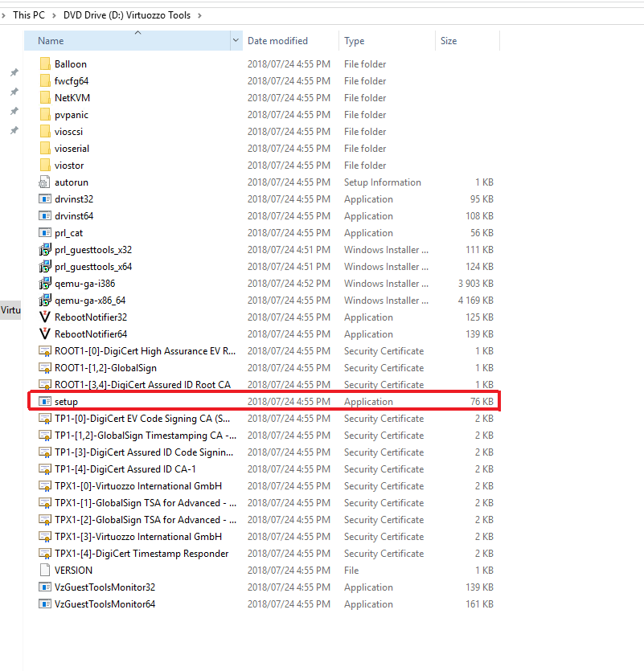The image size is (644, 671).
Task: Select file TP1-[3]-DigiCert Assured ID Code Signin...
Action: pyautogui.click(x=144, y=452)
